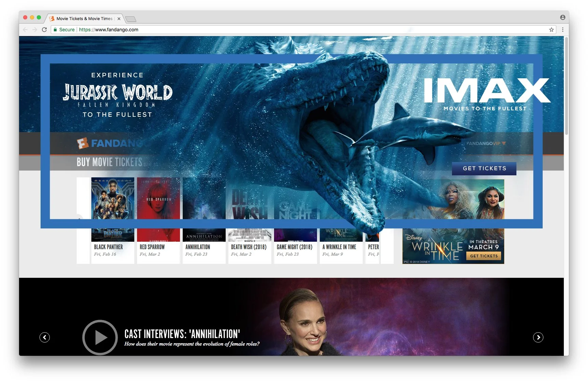This screenshot has width=588, height=383.
Task: Open the Annihilation poster
Action: 204,209
